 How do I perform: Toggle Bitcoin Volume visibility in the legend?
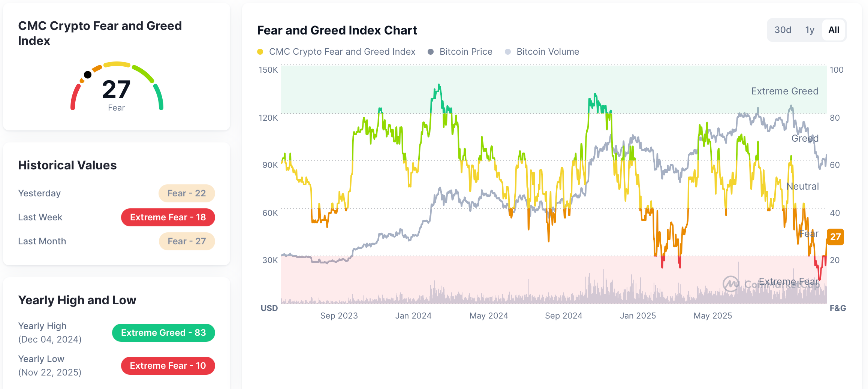coord(548,52)
